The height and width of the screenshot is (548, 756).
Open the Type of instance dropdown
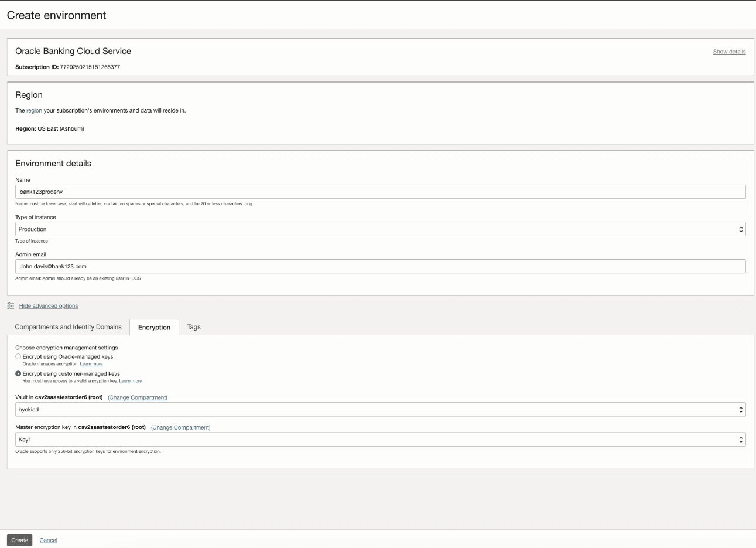(380, 229)
